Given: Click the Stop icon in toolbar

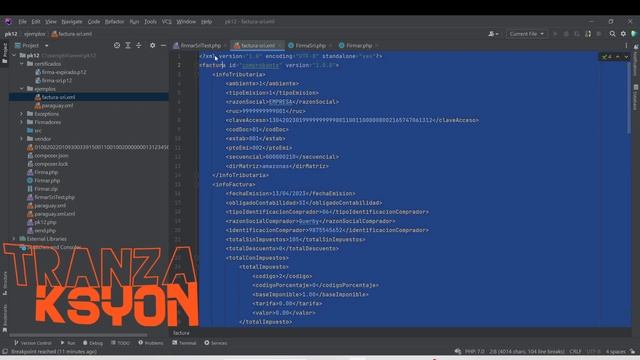Looking at the screenshot, I should pyautogui.click(x=599, y=34).
